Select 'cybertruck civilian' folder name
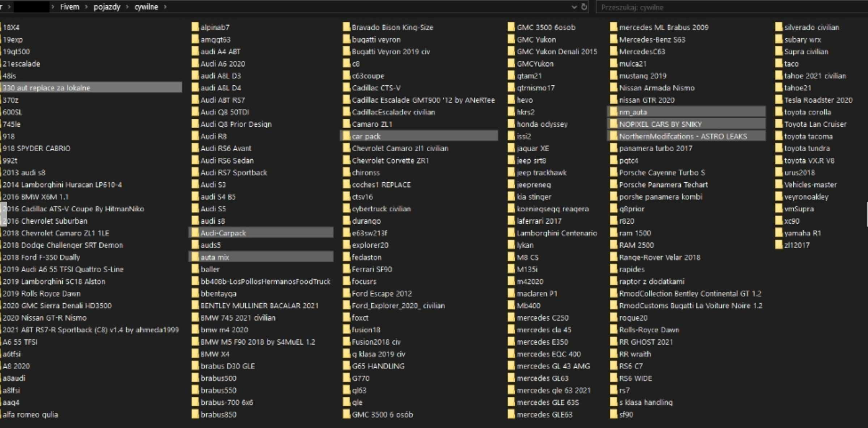The height and width of the screenshot is (428, 868). coord(381,209)
